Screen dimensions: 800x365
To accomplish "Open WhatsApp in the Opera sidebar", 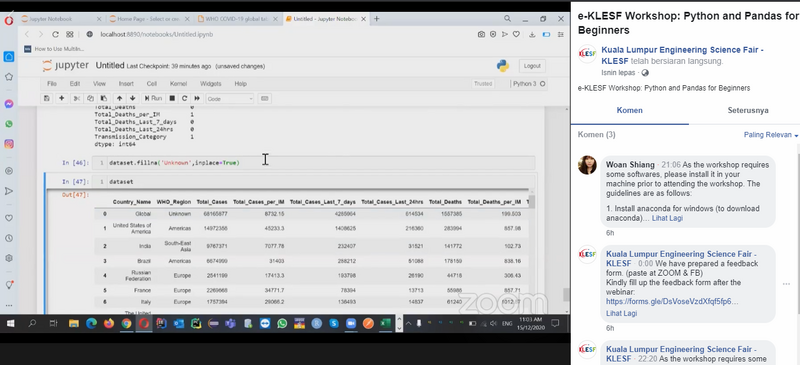I will click(9, 124).
